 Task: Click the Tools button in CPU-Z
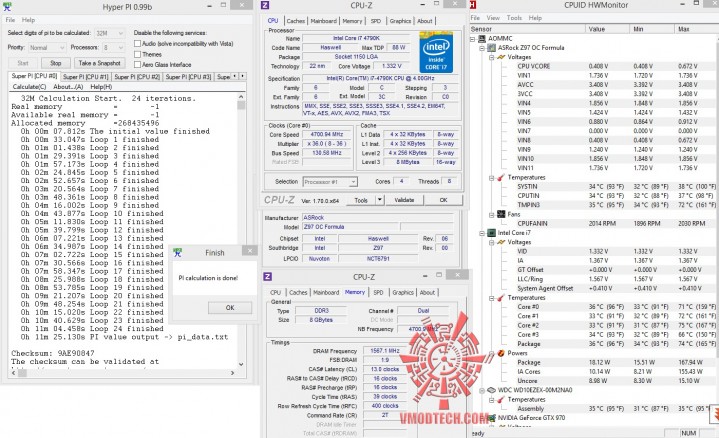pyautogui.click(x=361, y=200)
